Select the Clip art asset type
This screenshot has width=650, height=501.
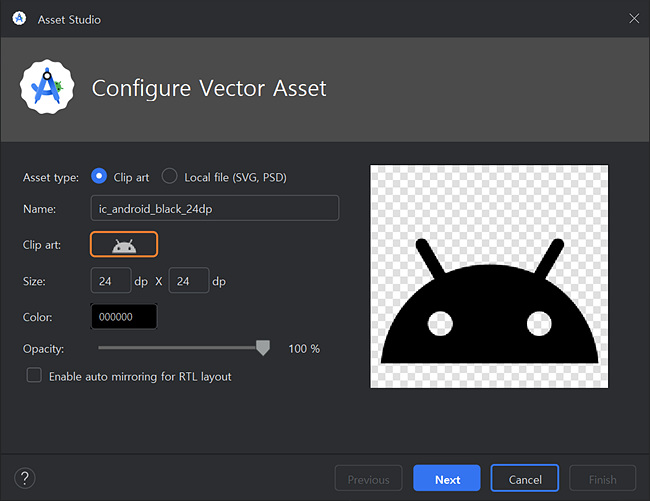(99, 176)
